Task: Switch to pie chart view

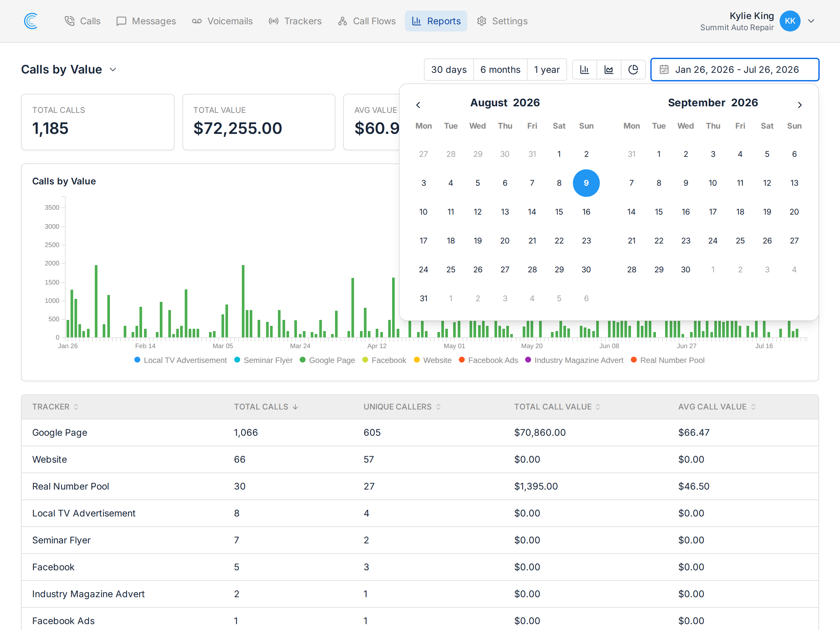Action: click(633, 70)
